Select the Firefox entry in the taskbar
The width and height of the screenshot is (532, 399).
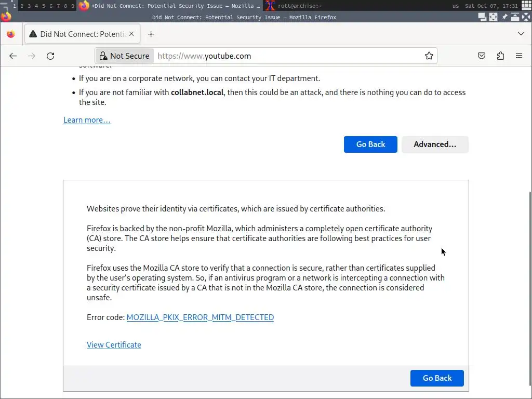[170, 6]
